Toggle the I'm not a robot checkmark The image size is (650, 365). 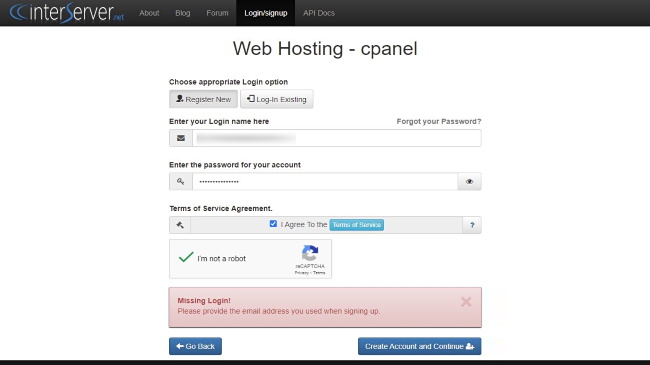pos(186,258)
